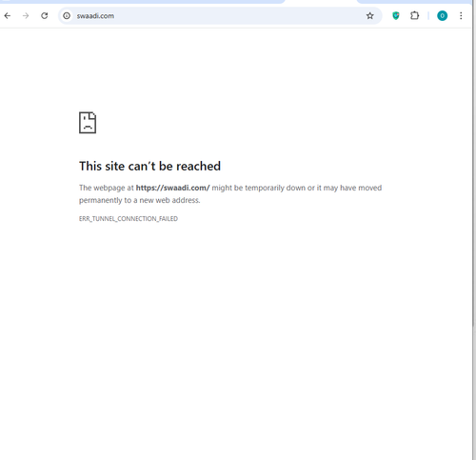Click the sad page error icon
The image size is (476, 460).
tap(88, 123)
